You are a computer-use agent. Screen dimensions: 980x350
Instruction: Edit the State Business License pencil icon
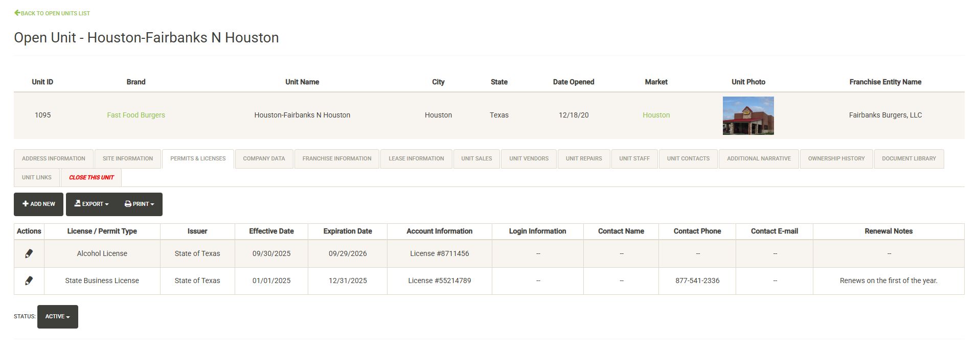[29, 281]
